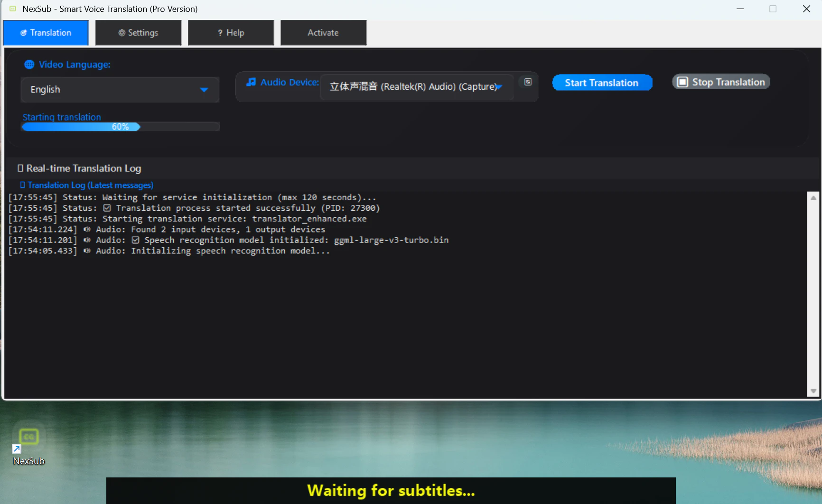Select log line 'Found 2 input devices'
The width and height of the screenshot is (822, 504).
coord(167,230)
